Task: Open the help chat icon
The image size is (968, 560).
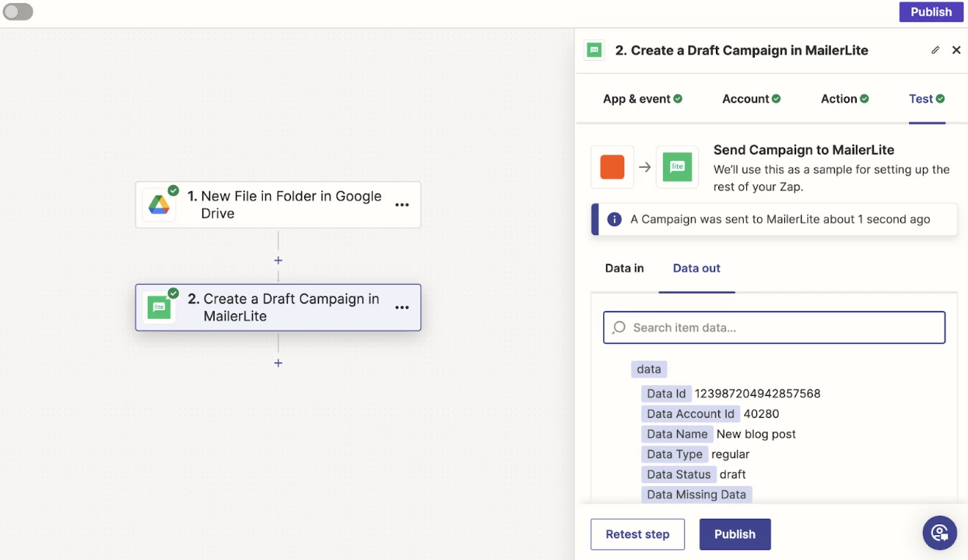Action: pos(939,533)
